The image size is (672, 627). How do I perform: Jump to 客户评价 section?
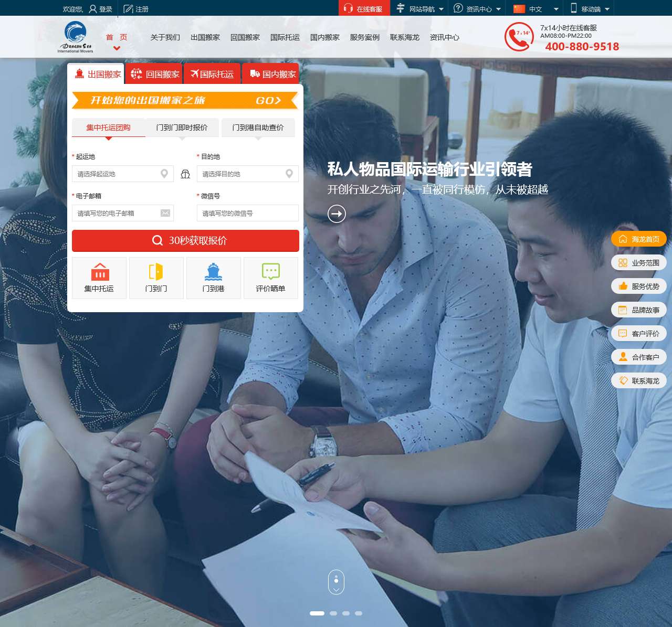click(639, 334)
